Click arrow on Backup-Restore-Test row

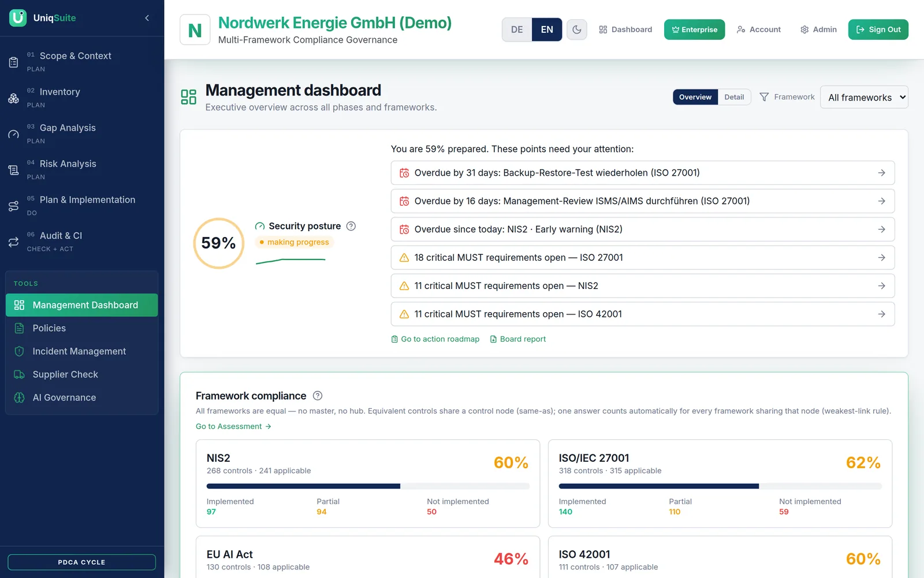coord(881,173)
